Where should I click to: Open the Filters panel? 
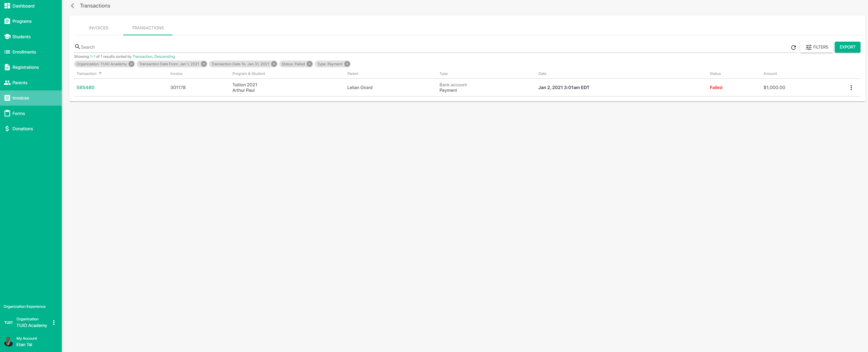pyautogui.click(x=817, y=47)
